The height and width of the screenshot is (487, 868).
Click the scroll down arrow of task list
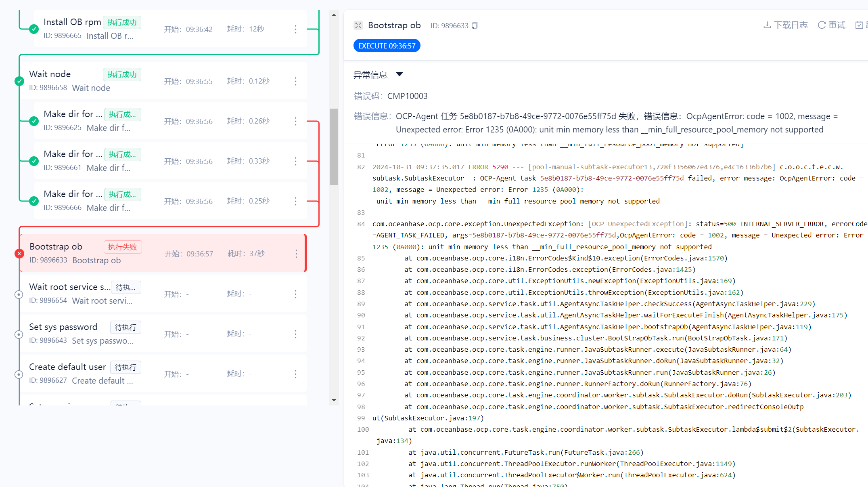click(334, 400)
